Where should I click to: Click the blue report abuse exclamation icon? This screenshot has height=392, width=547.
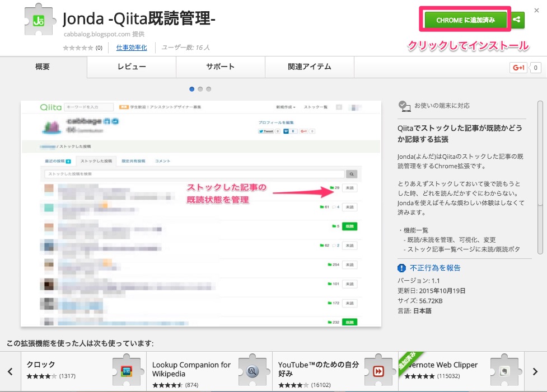point(401,268)
